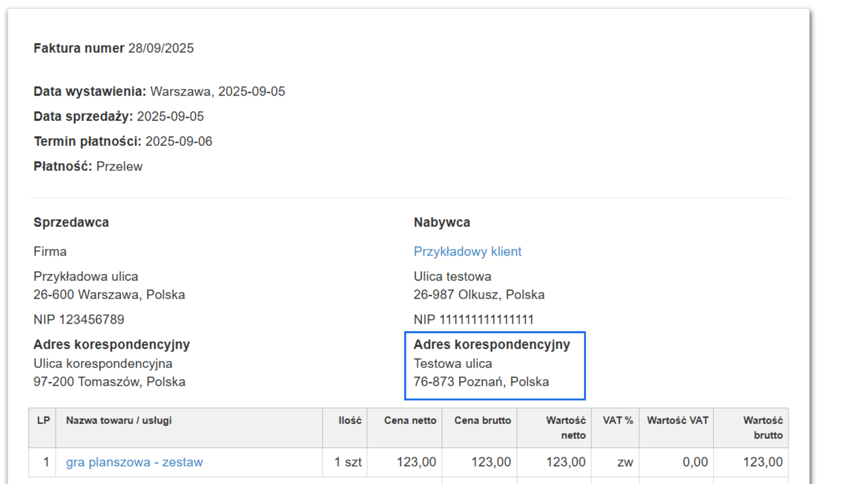
Task: Open the gra planszowa - zestaw product link
Action: [134, 462]
